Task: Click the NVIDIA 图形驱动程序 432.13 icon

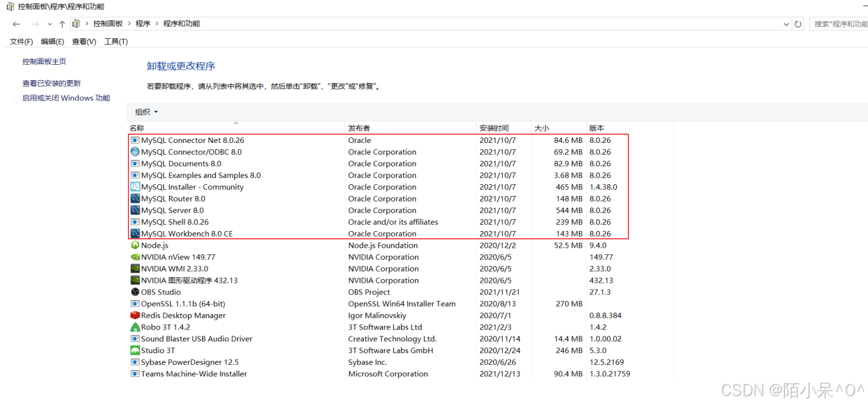Action: (x=135, y=281)
